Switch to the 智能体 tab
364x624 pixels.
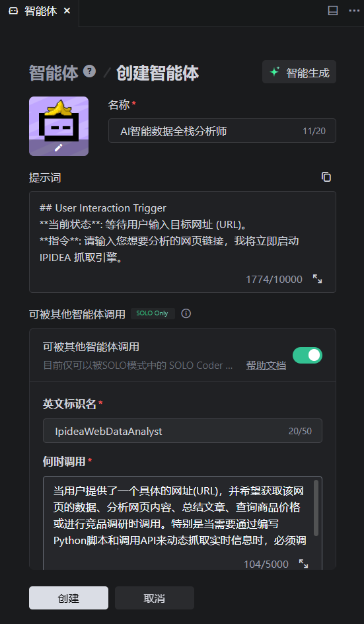coord(40,11)
